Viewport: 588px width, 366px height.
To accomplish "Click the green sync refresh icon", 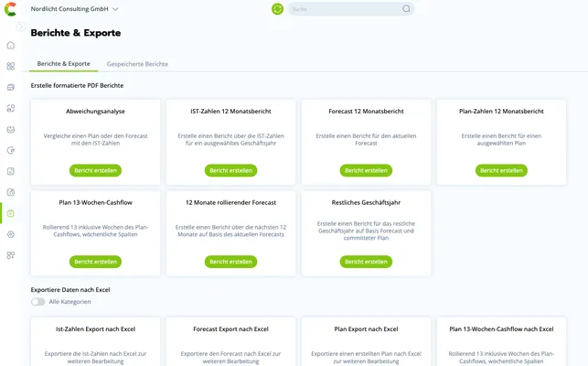I will (277, 9).
